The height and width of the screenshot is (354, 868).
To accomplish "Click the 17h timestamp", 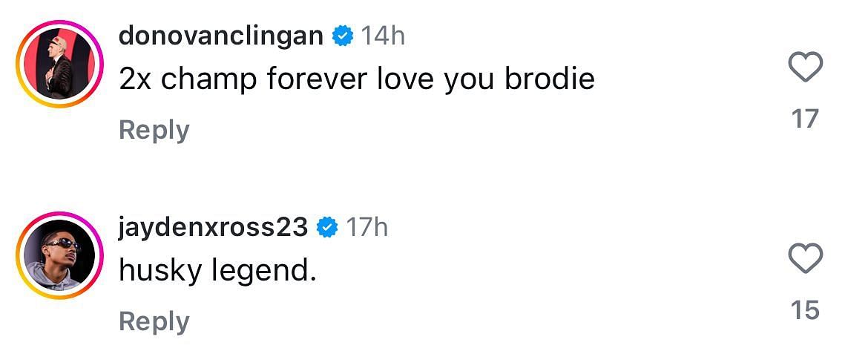I will (367, 228).
